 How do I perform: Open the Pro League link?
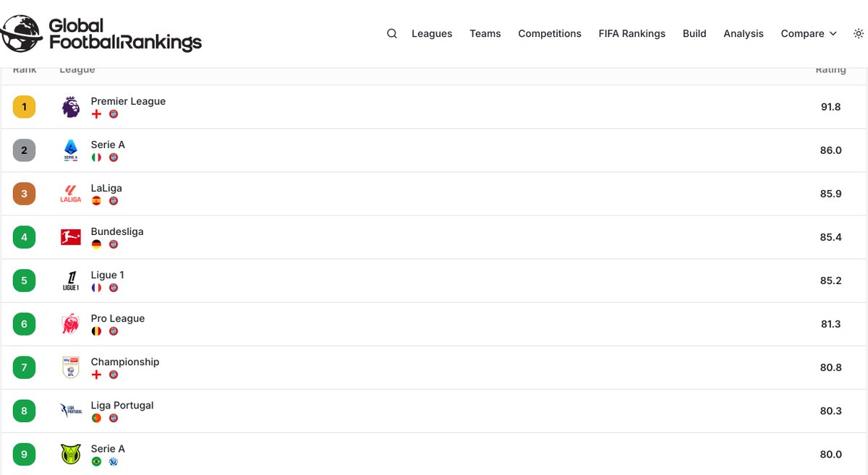[x=118, y=318]
